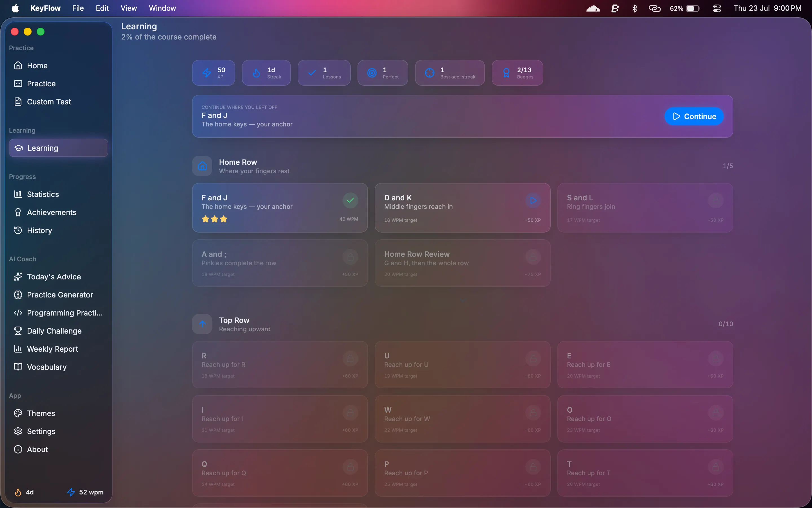This screenshot has width=812, height=508.
Task: Open the locked A and ; lesson card
Action: 280,263
